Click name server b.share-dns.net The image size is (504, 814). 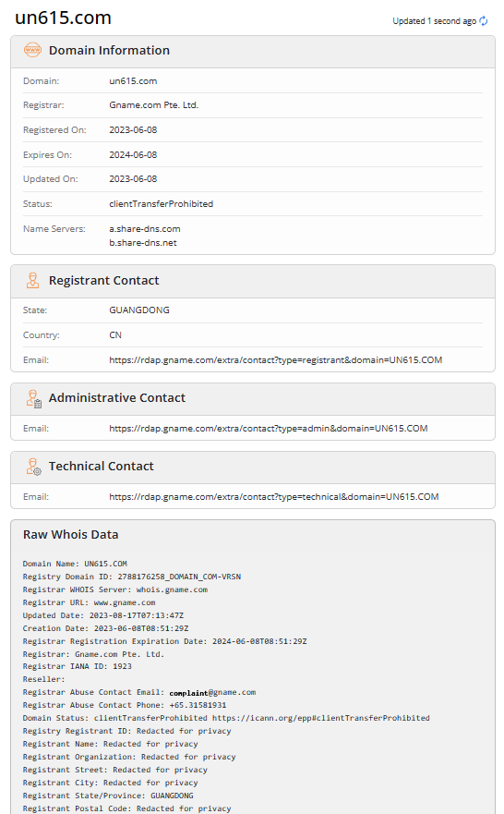coord(142,243)
